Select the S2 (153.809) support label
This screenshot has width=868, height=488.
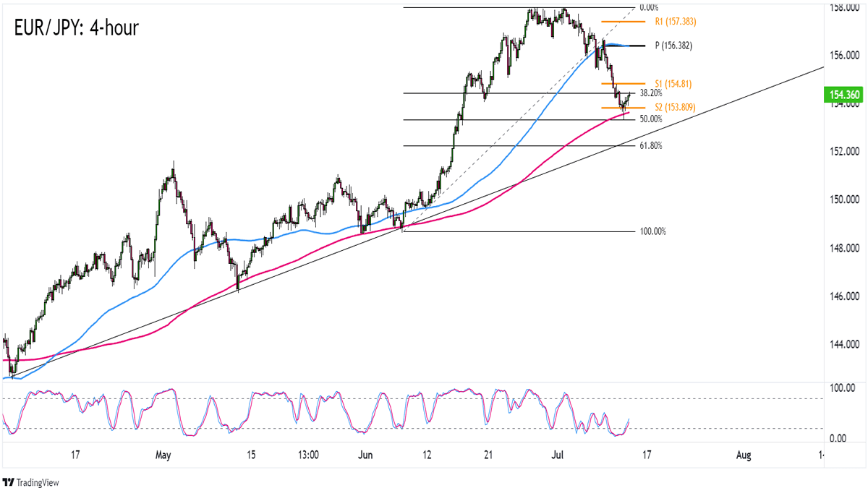click(675, 108)
